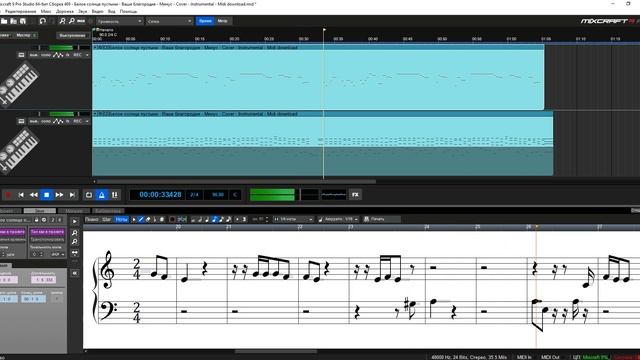Open master FX button
Viewport: 640px width, 360px height.
pyautogui.click(x=355, y=195)
